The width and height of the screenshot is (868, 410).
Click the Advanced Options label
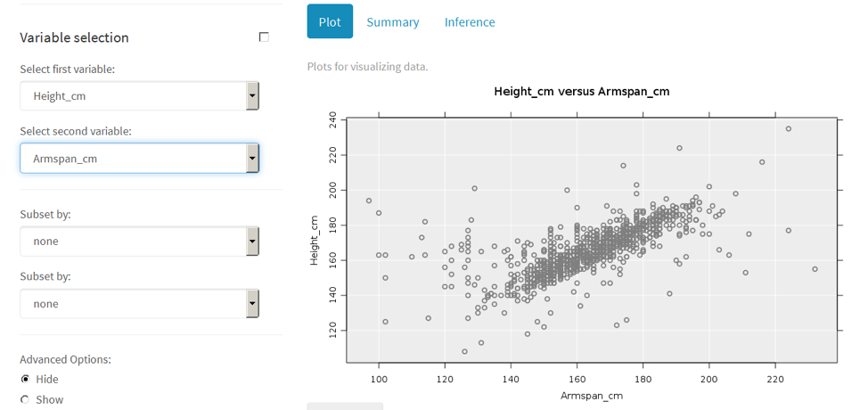65,359
